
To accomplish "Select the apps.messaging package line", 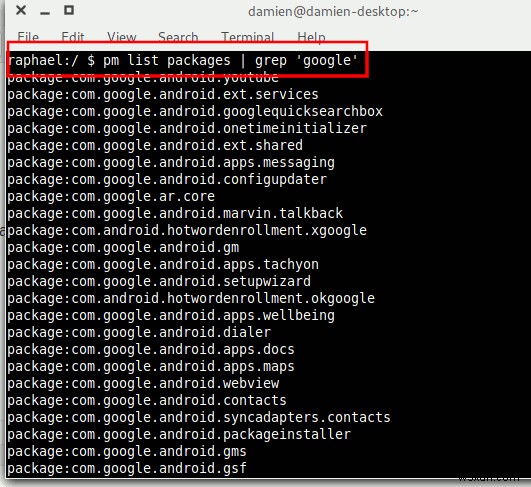I will 171,163.
